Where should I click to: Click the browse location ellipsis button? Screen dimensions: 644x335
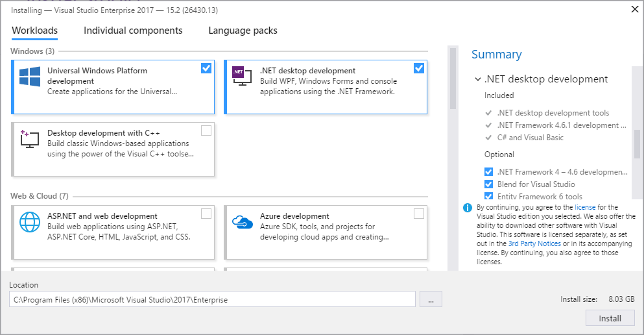pyautogui.click(x=431, y=299)
